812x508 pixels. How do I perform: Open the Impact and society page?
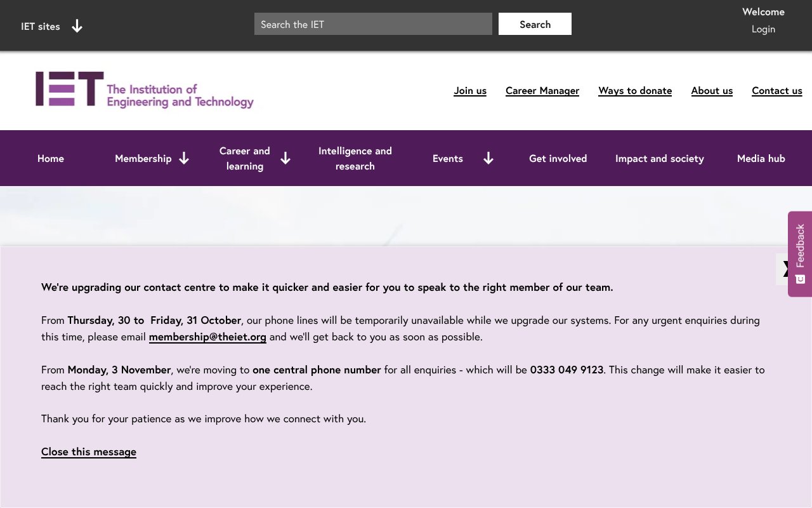coord(660,158)
